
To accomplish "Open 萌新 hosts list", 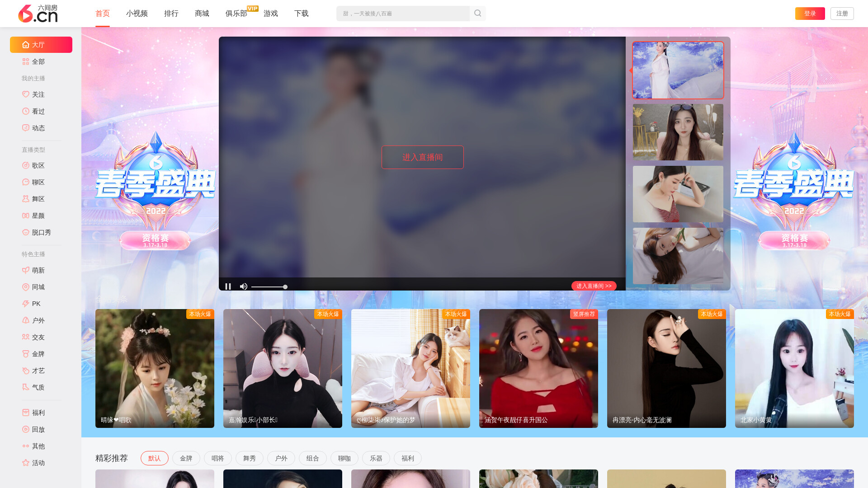I will point(41,270).
